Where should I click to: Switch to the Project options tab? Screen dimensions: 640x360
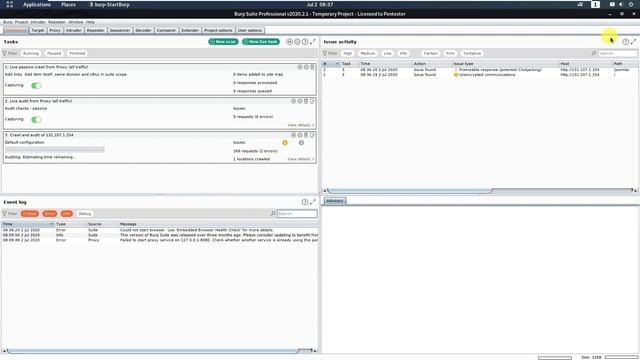tap(218, 30)
